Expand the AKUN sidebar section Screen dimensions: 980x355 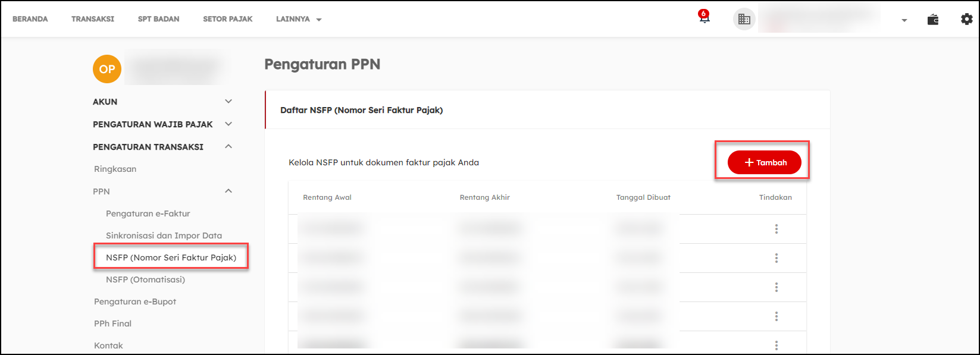tap(228, 102)
